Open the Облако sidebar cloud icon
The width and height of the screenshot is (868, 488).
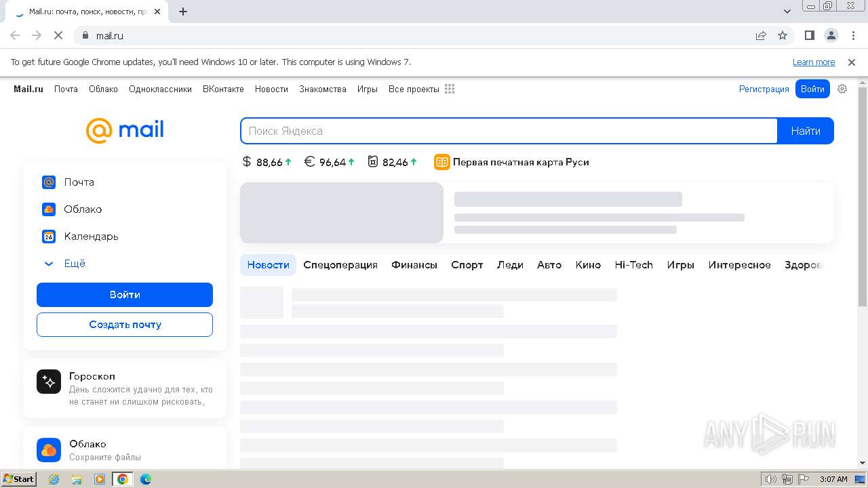(x=49, y=209)
